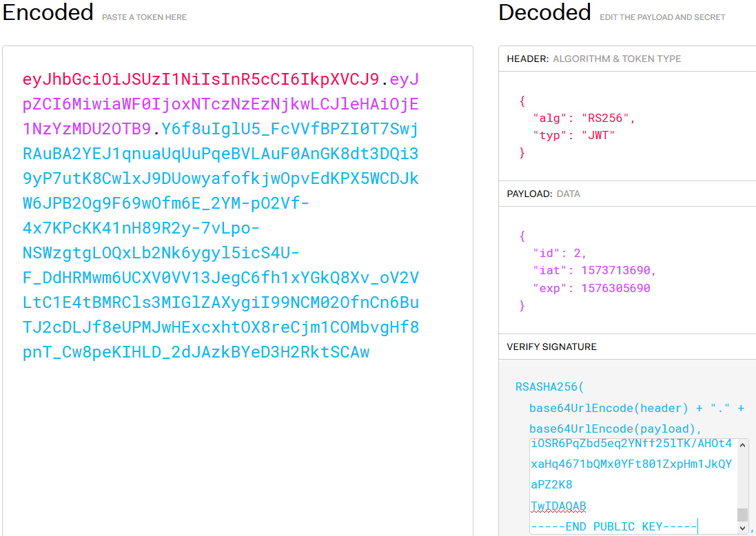Click the key line starting "iOSR6PqZbd5eq2YNff25lTK"
This screenshot has height=536, width=756.
[631, 444]
